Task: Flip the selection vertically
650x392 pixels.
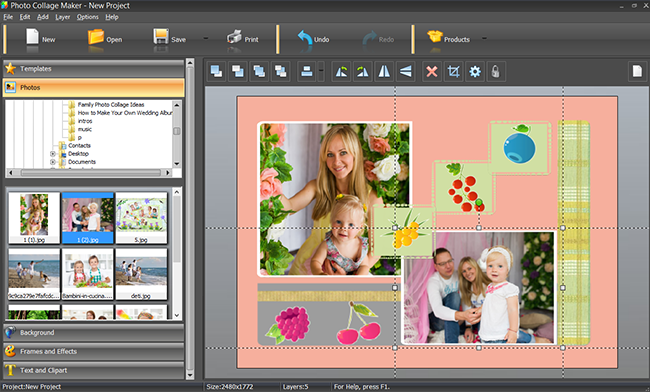Action: tap(406, 72)
